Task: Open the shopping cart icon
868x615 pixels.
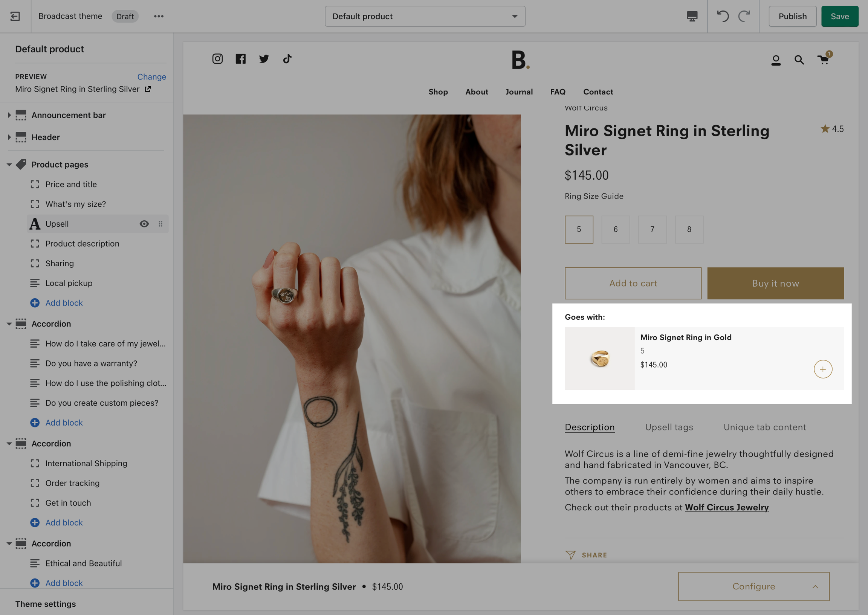Action: (x=823, y=60)
